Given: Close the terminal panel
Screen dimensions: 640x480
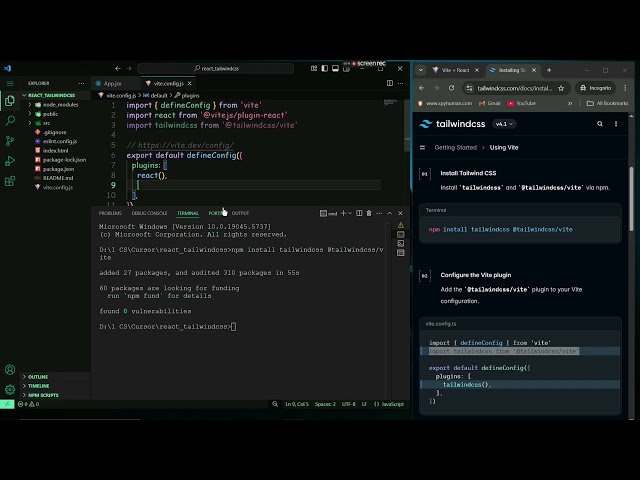Looking at the screenshot, I should [x=400, y=213].
